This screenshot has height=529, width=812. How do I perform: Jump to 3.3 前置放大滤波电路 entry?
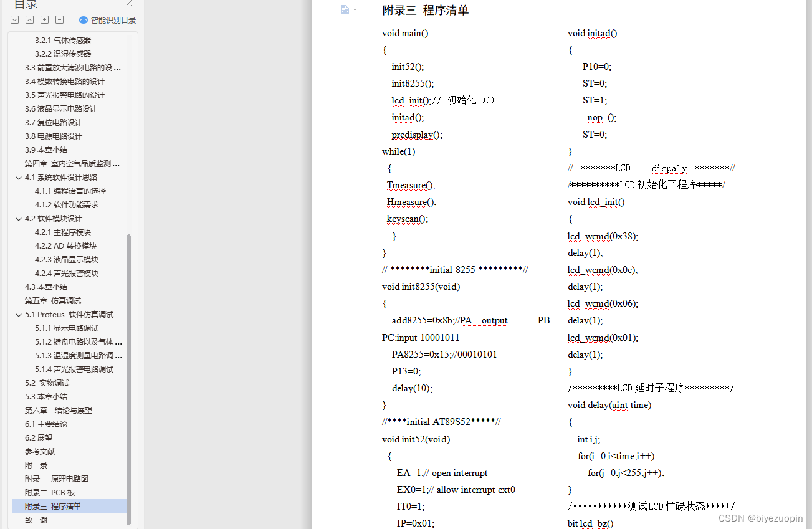point(73,68)
